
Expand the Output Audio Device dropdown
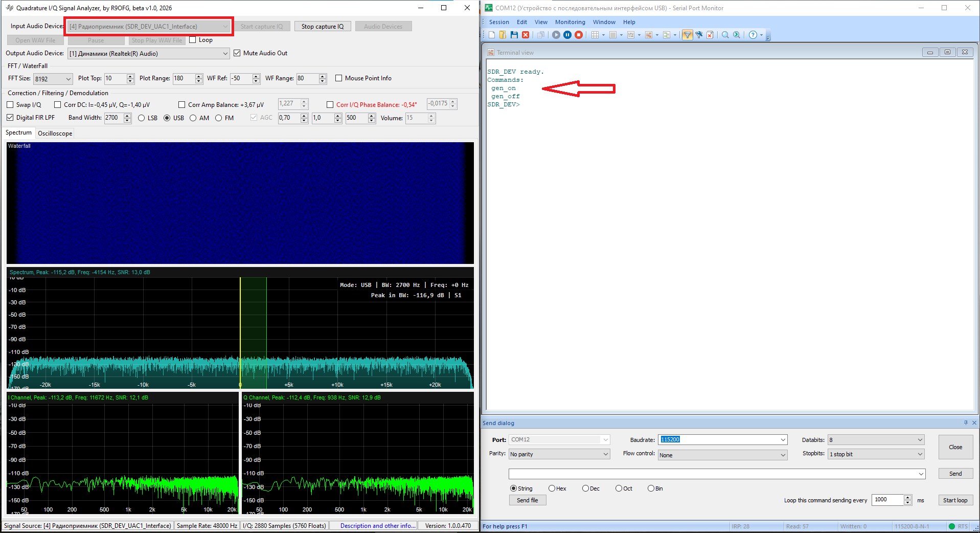(225, 54)
